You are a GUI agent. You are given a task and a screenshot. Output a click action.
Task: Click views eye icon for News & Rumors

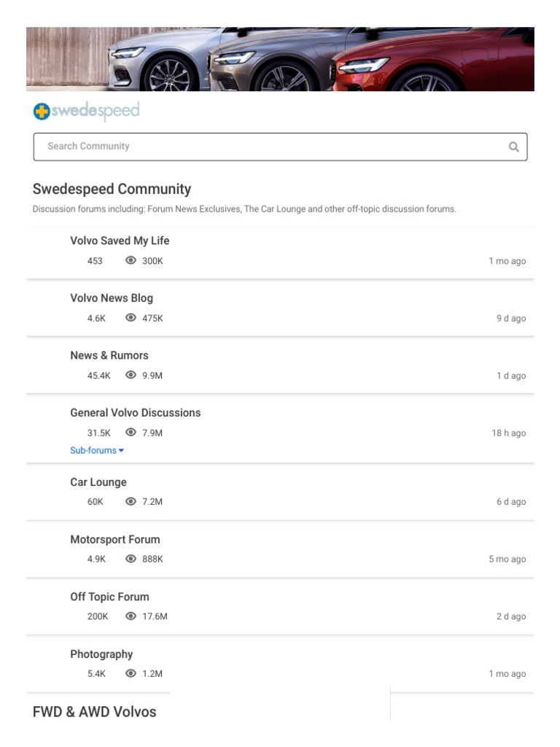click(x=131, y=375)
